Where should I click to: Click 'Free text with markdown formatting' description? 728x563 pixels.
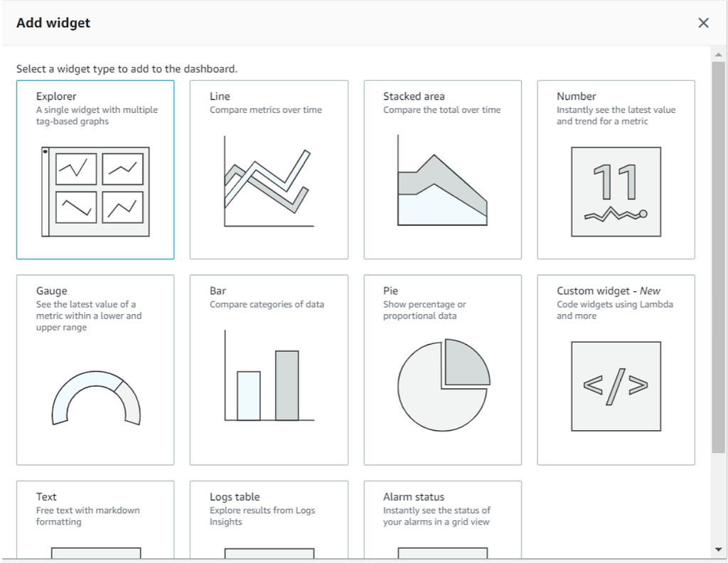tap(87, 515)
